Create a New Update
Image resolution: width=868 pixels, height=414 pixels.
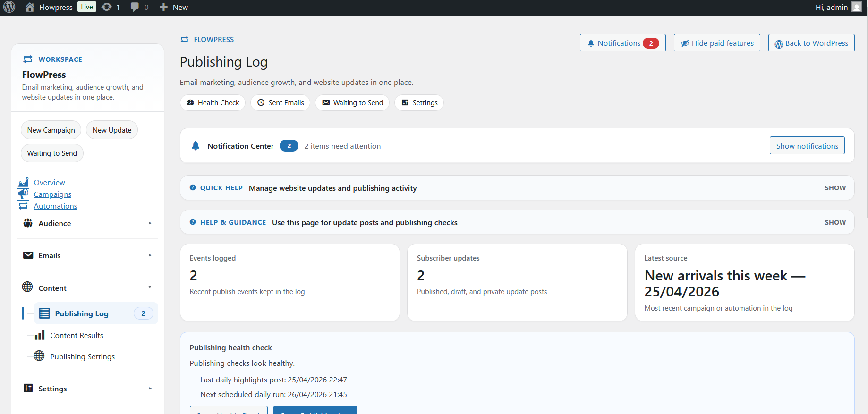point(112,130)
